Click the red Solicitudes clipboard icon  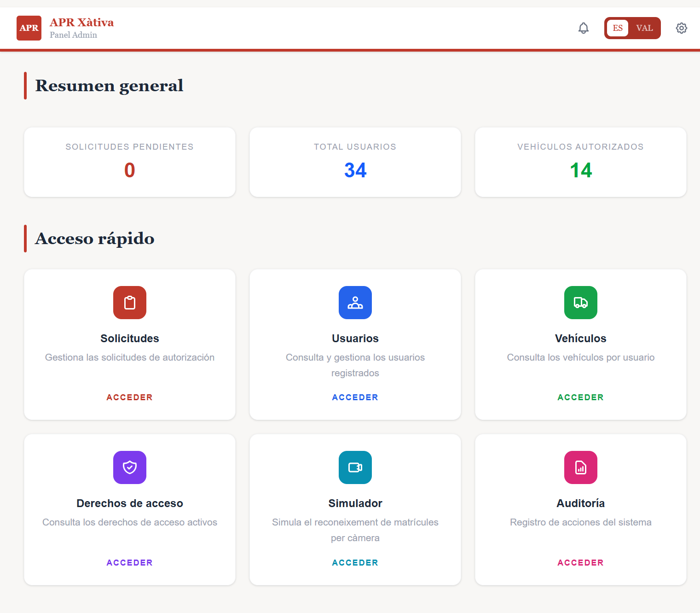[130, 303]
